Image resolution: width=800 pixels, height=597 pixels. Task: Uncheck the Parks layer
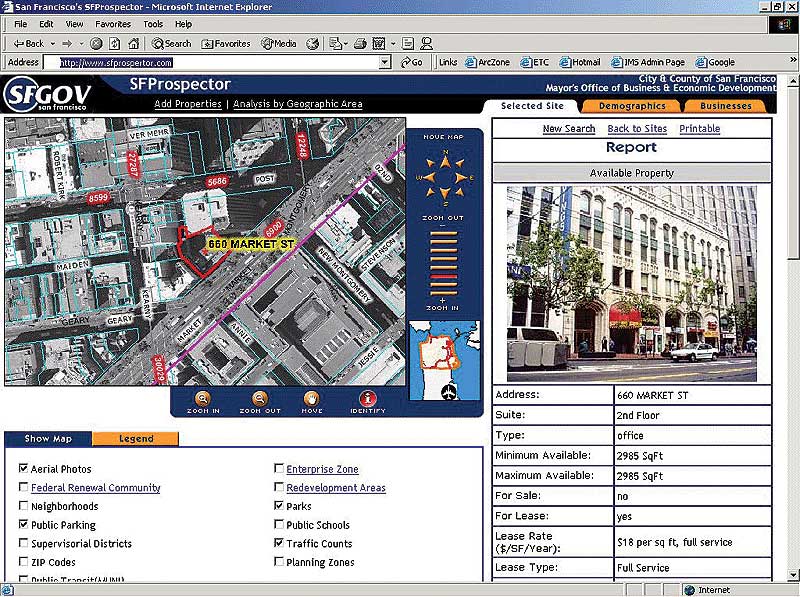coord(279,506)
